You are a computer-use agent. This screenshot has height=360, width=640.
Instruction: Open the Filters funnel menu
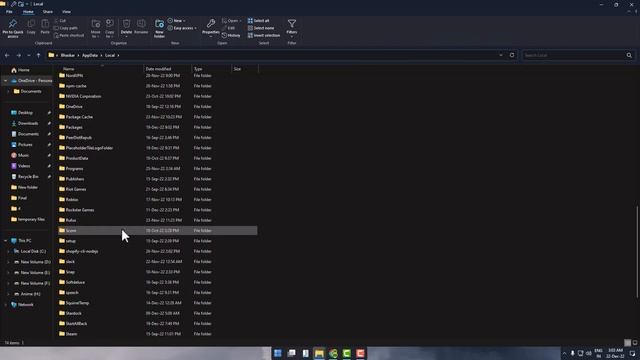pyautogui.click(x=292, y=28)
